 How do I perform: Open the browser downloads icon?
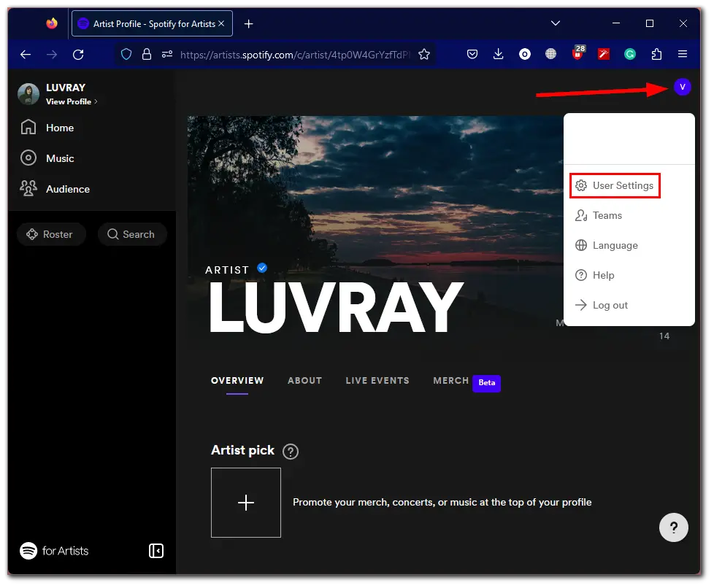tap(498, 55)
